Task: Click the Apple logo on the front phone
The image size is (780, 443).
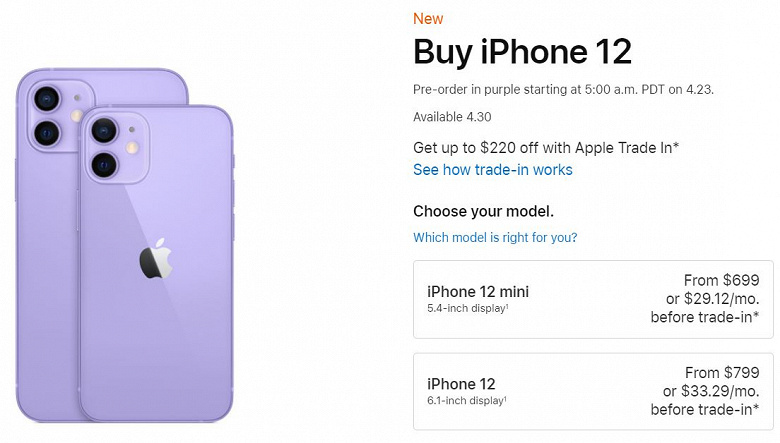Action: pos(155,259)
